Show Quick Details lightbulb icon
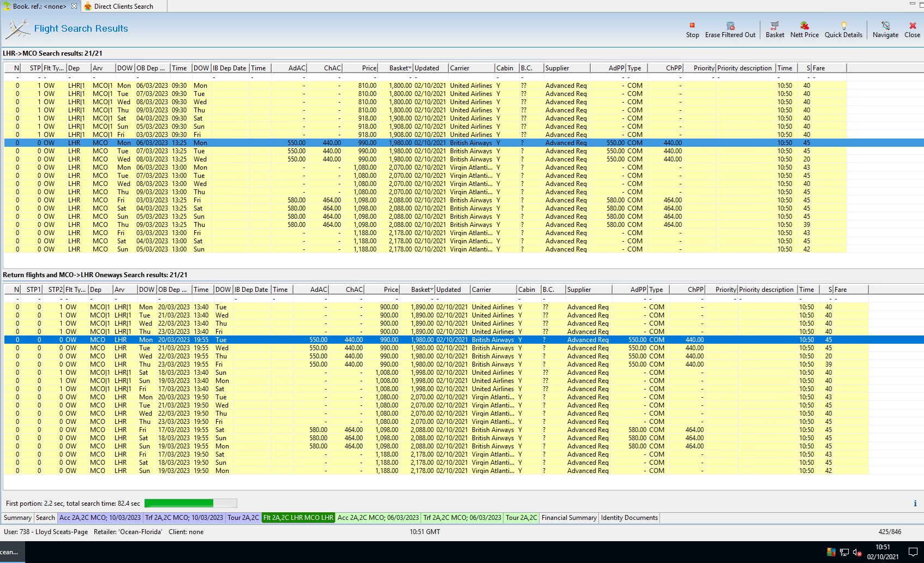This screenshot has width=924, height=563. [843, 26]
